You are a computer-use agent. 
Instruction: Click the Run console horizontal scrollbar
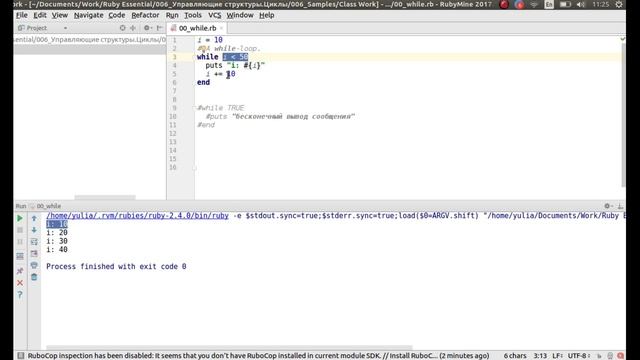tap(229, 348)
